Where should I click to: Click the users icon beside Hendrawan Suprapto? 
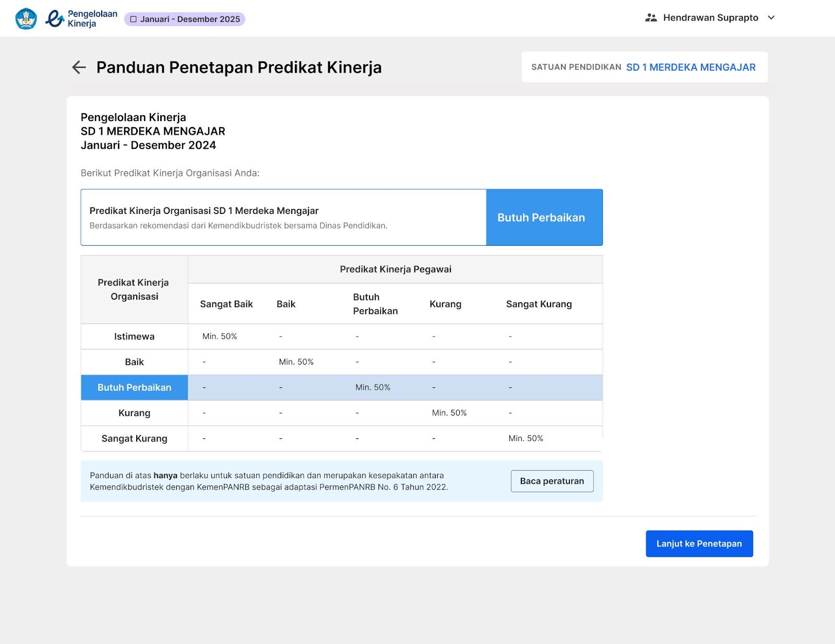point(651,18)
